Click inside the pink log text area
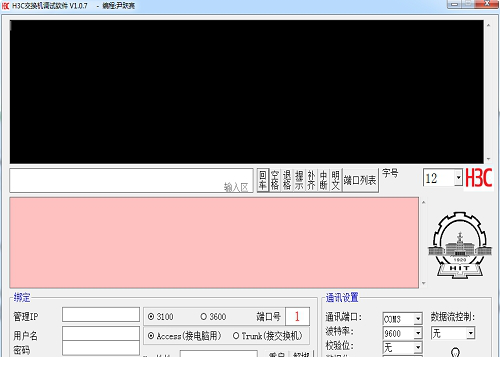500x371 pixels. pos(214,243)
